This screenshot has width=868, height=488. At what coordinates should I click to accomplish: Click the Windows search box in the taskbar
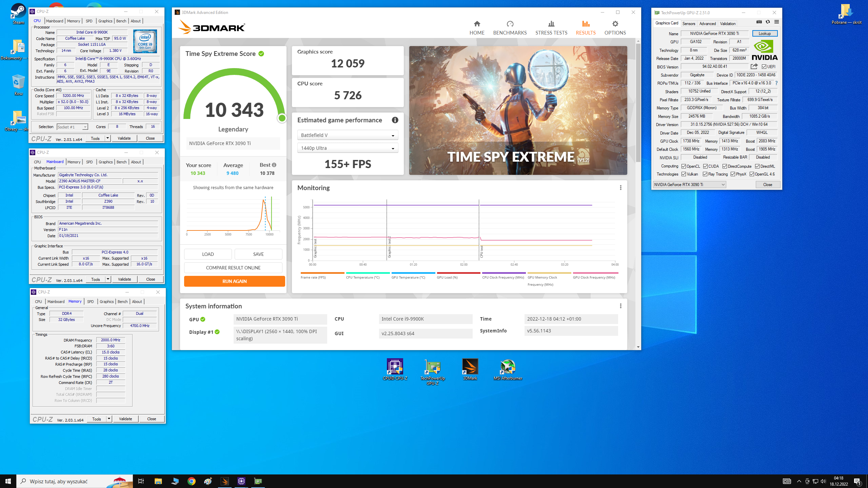point(75,481)
